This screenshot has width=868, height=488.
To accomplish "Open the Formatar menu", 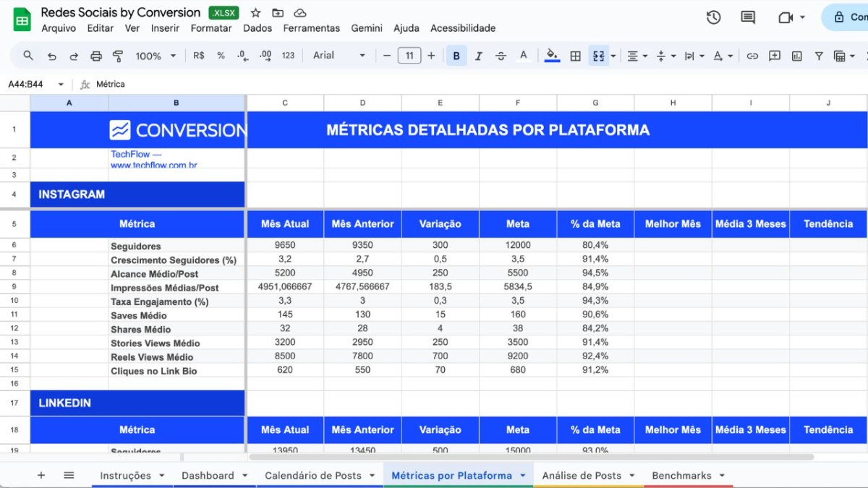I will pos(211,28).
